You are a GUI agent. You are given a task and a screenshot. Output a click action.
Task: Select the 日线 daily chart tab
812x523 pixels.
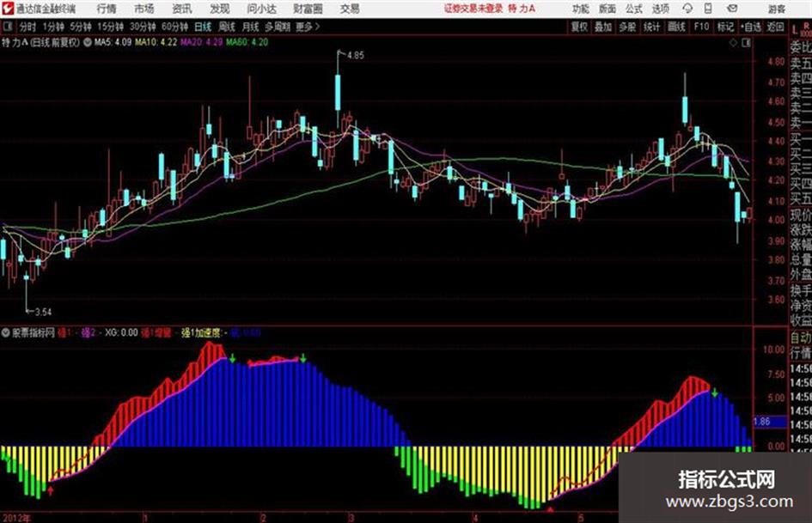[203, 27]
